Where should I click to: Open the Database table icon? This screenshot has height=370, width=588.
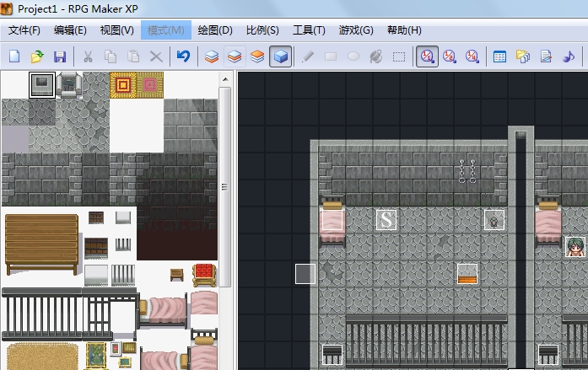pyautogui.click(x=500, y=56)
